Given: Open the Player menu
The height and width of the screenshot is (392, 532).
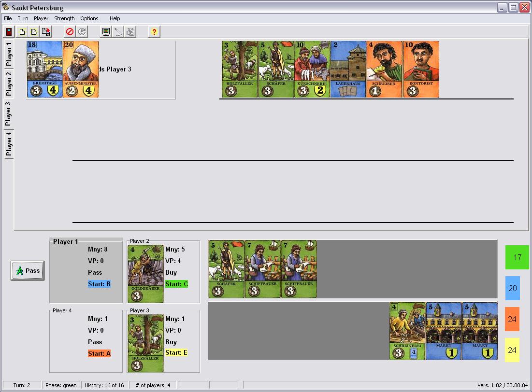Looking at the screenshot, I should (x=41, y=18).
